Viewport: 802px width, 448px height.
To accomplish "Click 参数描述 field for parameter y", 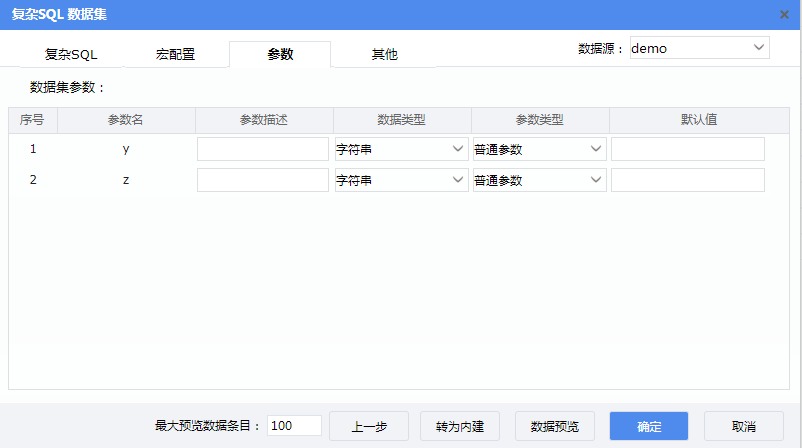I will 263,150.
